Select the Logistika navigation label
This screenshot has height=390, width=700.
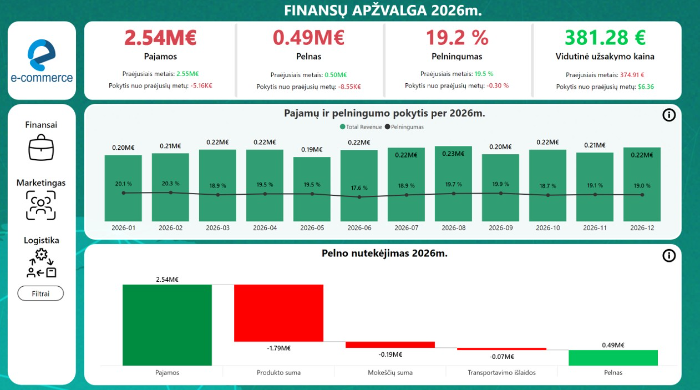[x=42, y=241]
